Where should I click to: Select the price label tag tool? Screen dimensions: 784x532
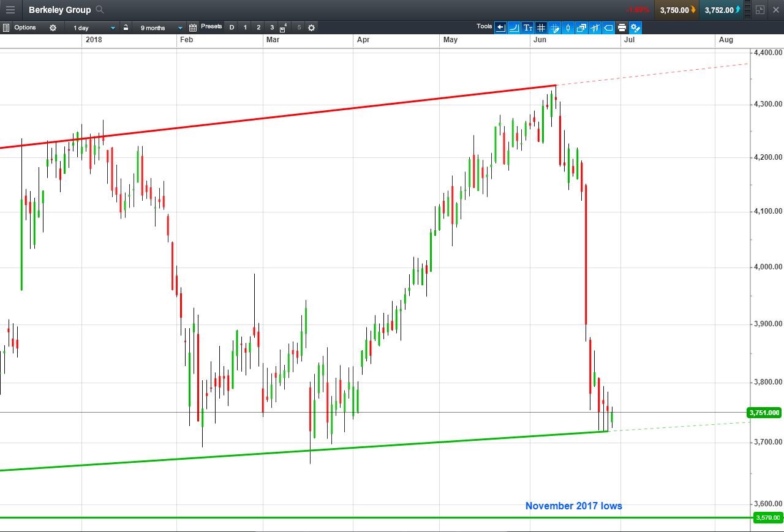click(x=608, y=28)
